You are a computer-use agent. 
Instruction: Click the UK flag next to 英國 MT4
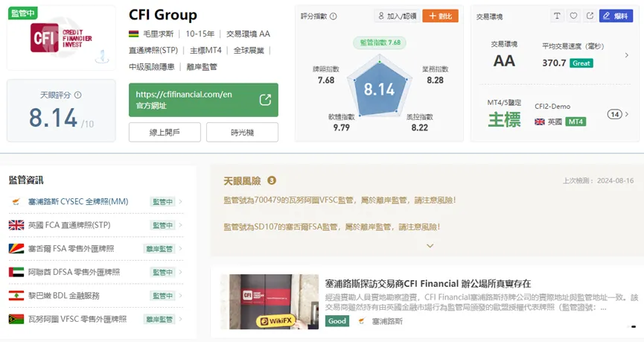click(x=540, y=121)
